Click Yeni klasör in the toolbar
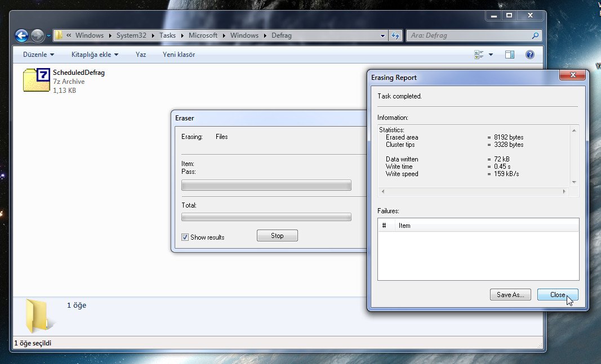The height and width of the screenshot is (364, 601). point(179,55)
